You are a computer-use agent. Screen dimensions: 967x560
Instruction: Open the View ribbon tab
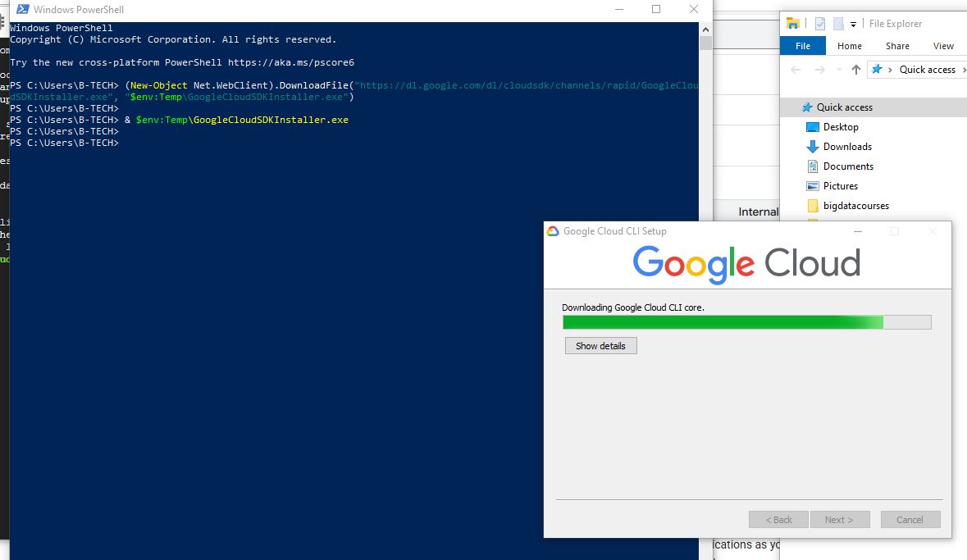943,46
